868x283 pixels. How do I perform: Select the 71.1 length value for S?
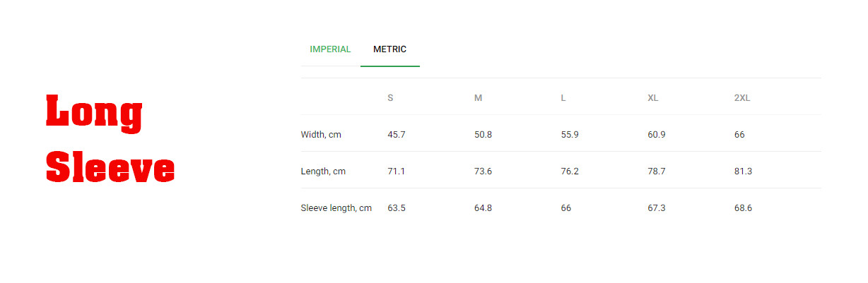(x=396, y=171)
